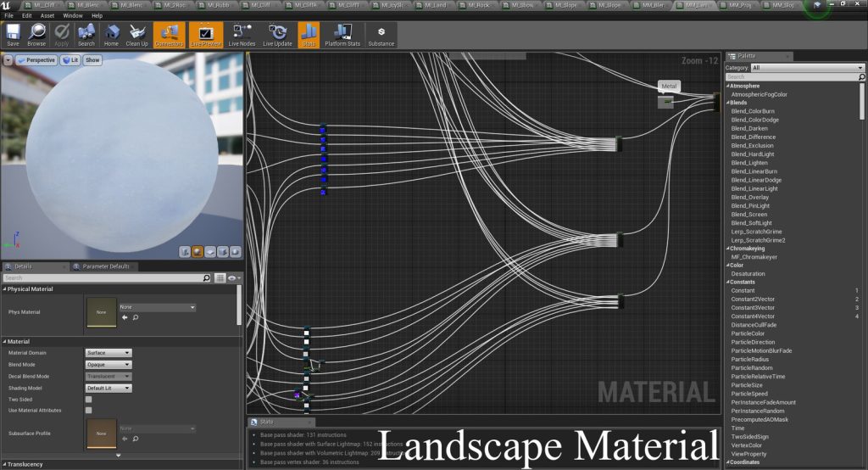Open the Blend Mode dropdown
Viewport: 868px width, 470px height.
point(108,365)
